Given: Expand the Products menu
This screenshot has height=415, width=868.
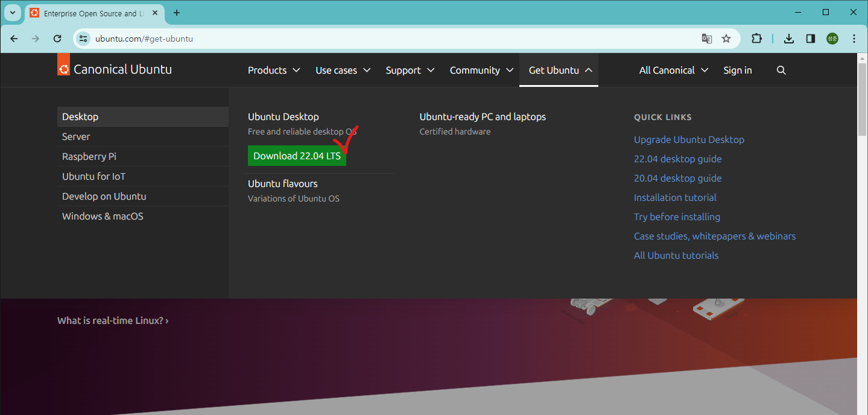Looking at the screenshot, I should point(274,71).
